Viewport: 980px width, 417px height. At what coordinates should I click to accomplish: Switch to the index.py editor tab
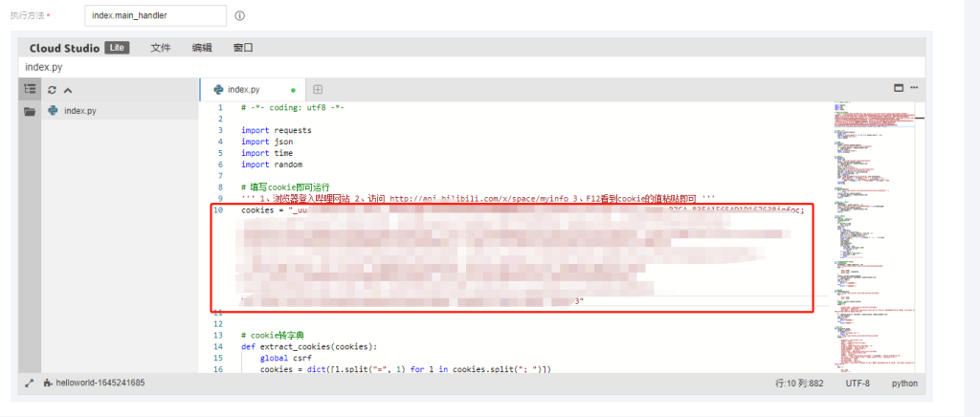coord(252,89)
